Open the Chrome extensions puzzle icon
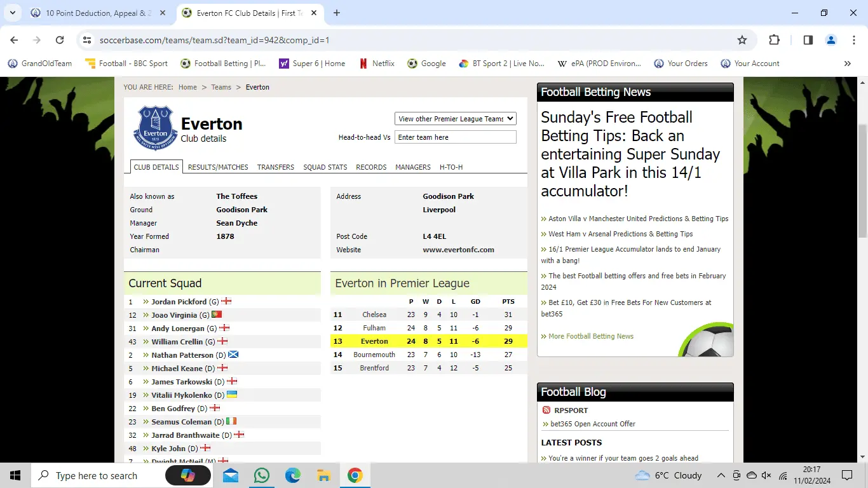The height and width of the screenshot is (488, 868). pos(774,40)
